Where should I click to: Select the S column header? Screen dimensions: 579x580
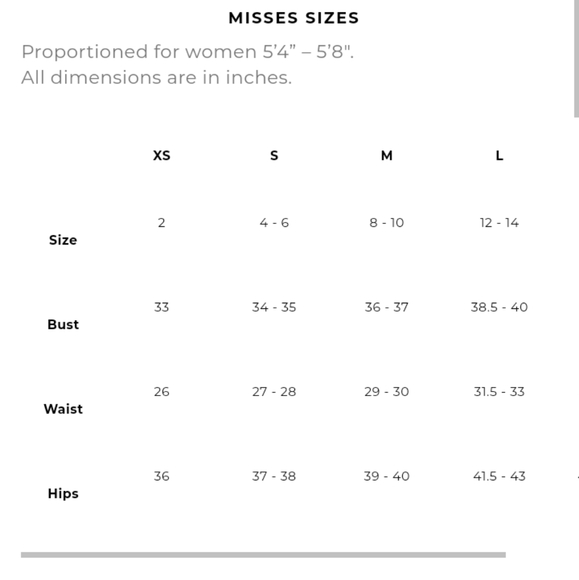(x=274, y=155)
